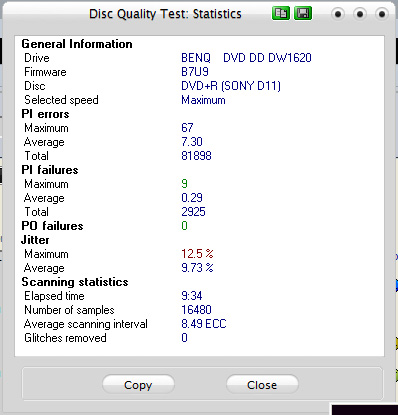Viewport: 398px width, 415px height.
Task: Click the Close button
Action: pyautogui.click(x=262, y=385)
